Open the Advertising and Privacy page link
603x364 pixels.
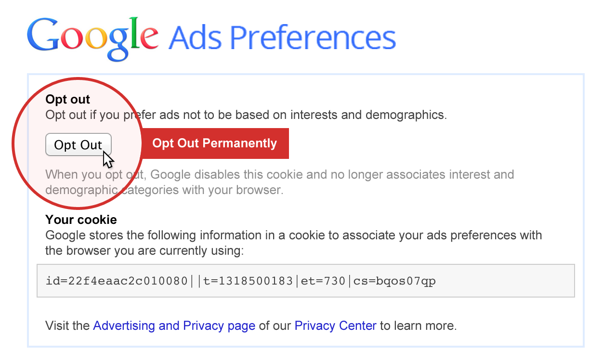tap(174, 326)
